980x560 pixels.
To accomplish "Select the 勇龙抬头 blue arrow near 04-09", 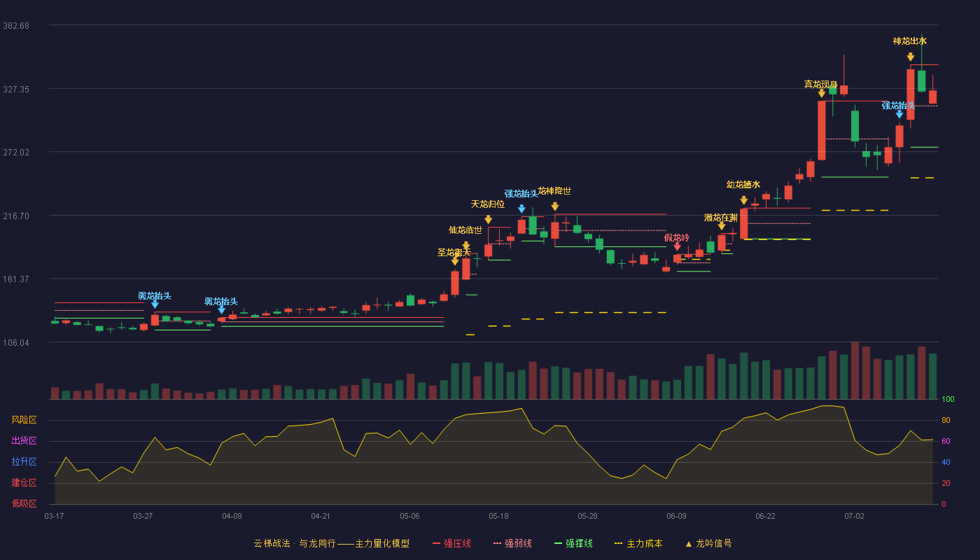I will 221,310.
